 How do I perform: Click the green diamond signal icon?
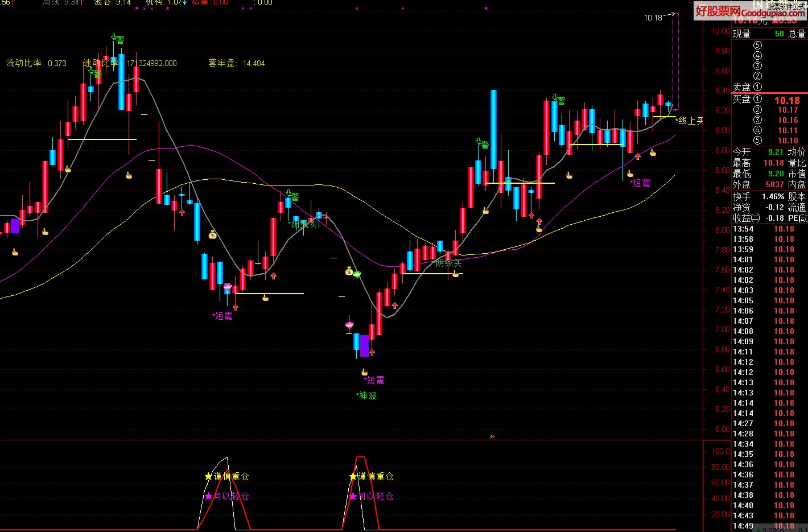pyautogui.click(x=357, y=274)
